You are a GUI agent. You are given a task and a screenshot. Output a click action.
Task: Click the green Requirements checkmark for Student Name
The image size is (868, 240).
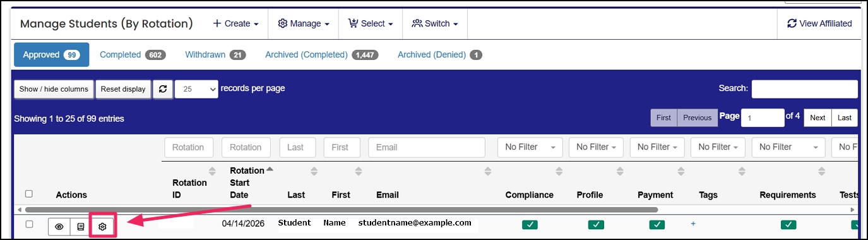point(788,224)
